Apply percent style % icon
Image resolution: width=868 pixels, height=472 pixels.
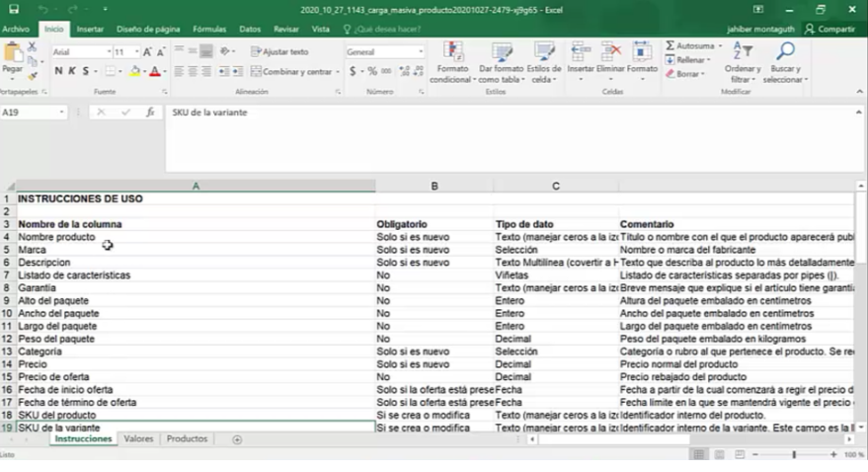click(372, 71)
